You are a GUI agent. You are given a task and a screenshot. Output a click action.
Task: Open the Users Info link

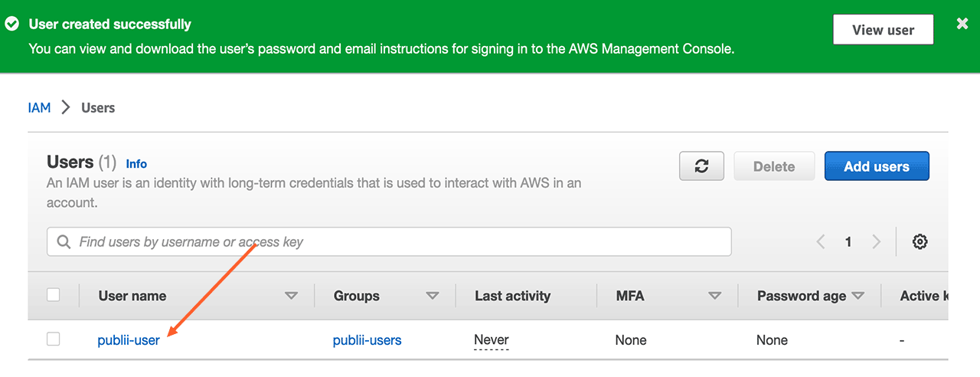pos(136,164)
